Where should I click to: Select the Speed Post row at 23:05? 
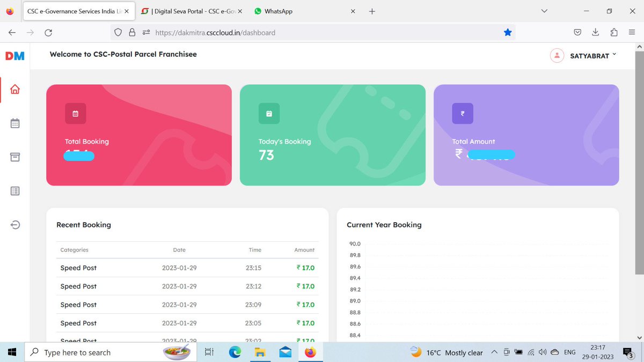(187, 323)
